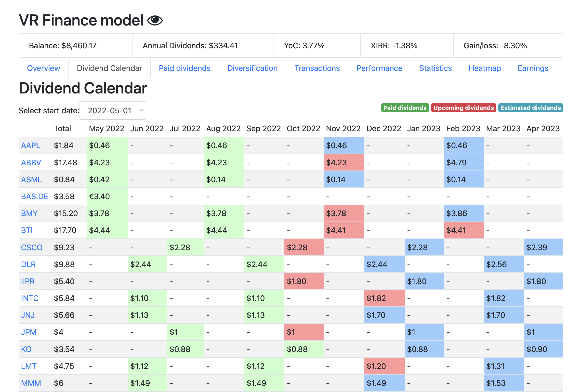Open the Statistics tab
The height and width of the screenshot is (392, 580).
435,68
